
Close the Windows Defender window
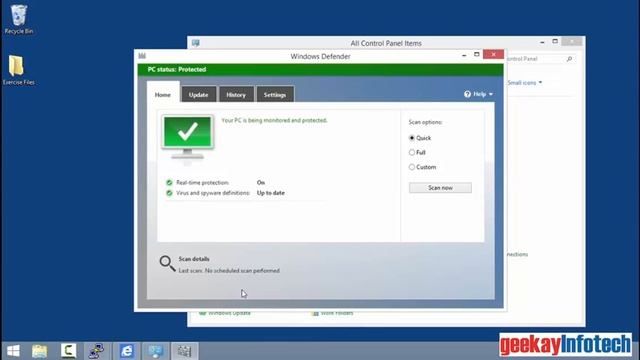tap(493, 54)
